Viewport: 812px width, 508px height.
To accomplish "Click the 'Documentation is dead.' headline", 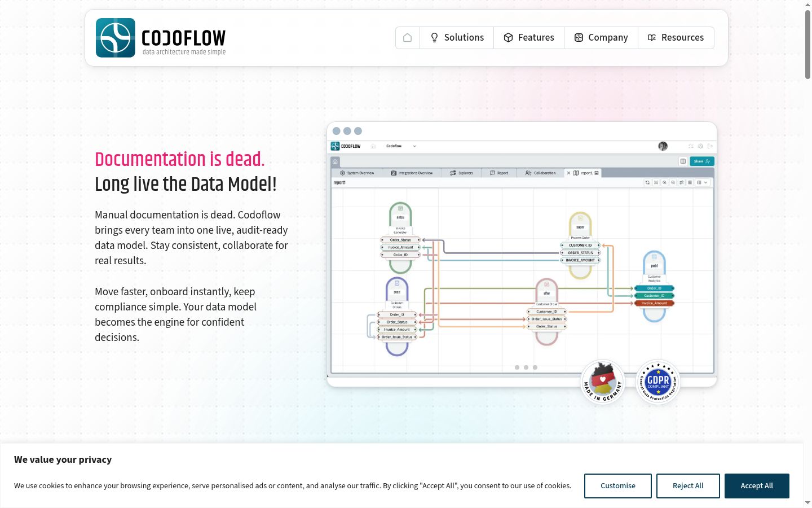I will point(180,159).
